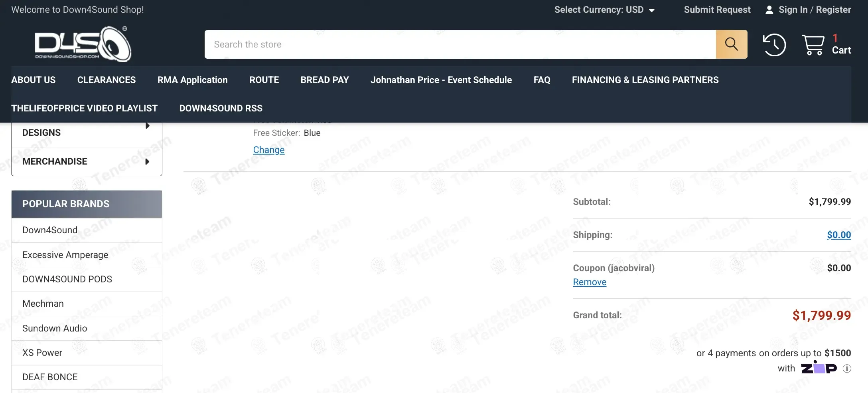This screenshot has width=868, height=393.
Task: Open recently viewed history clock icon
Action: tap(774, 45)
